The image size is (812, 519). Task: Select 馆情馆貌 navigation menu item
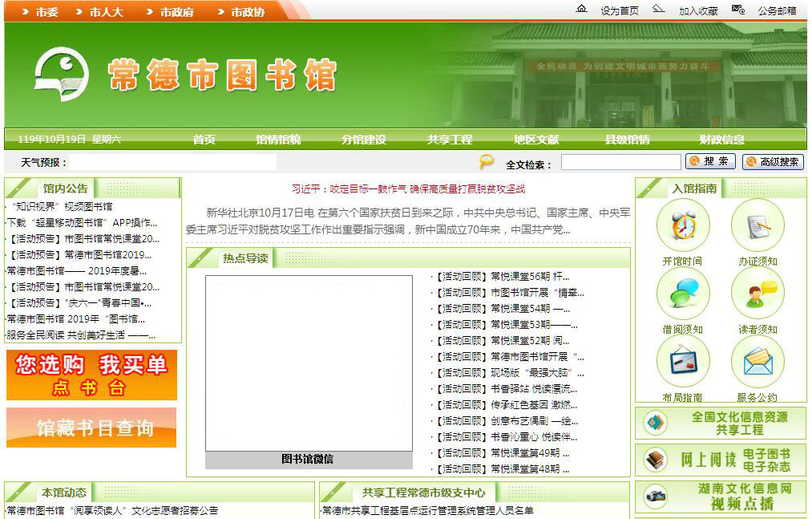(x=278, y=140)
